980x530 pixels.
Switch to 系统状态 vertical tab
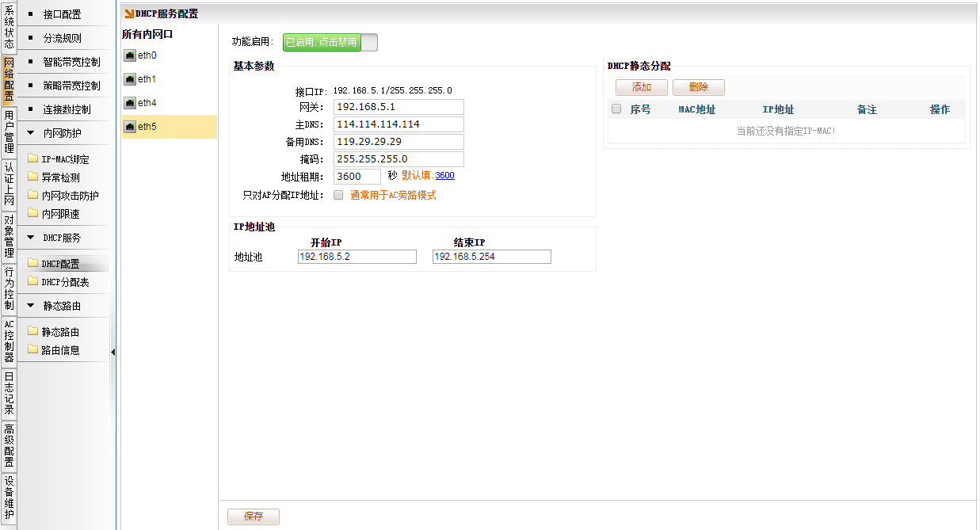click(x=9, y=28)
